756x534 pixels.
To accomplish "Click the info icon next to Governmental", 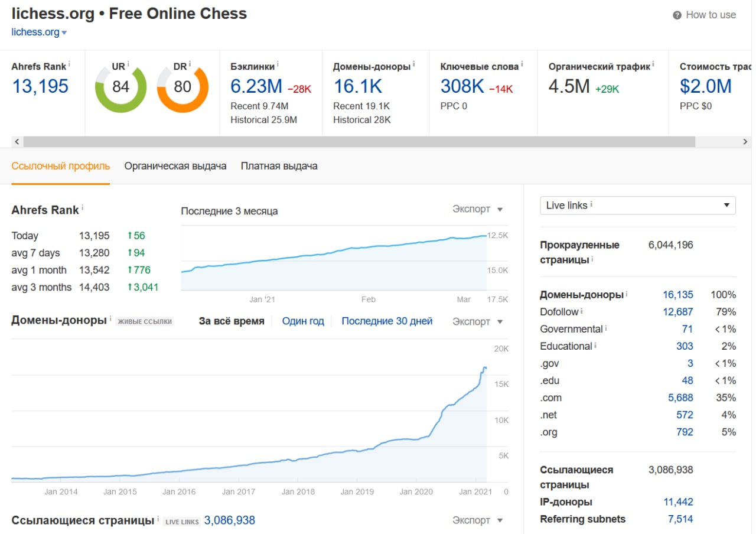I will click(x=607, y=327).
